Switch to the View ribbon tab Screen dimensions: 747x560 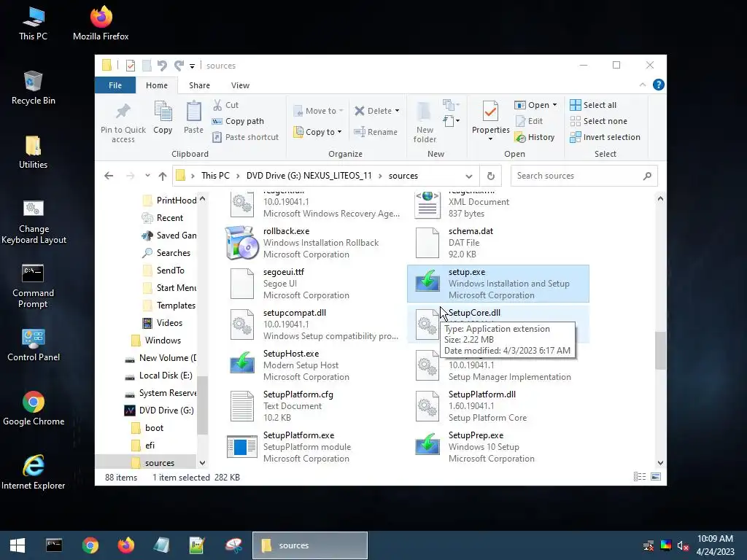click(240, 85)
